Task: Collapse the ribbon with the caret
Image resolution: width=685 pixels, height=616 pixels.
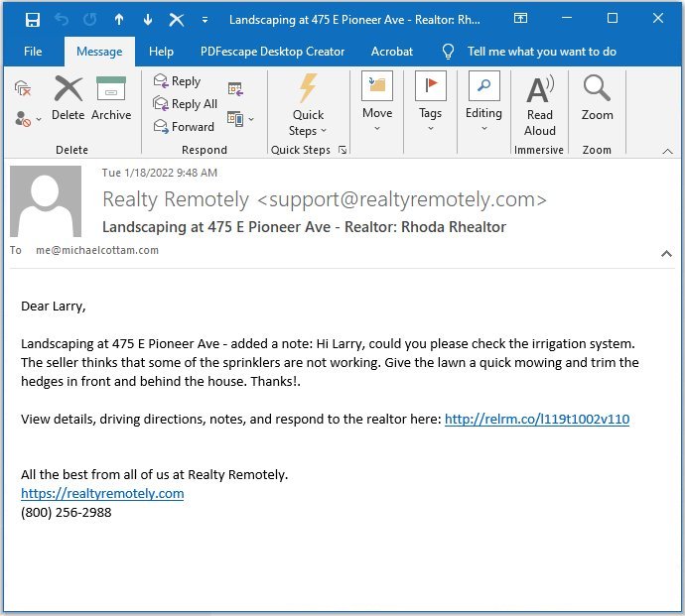Action: point(667,151)
